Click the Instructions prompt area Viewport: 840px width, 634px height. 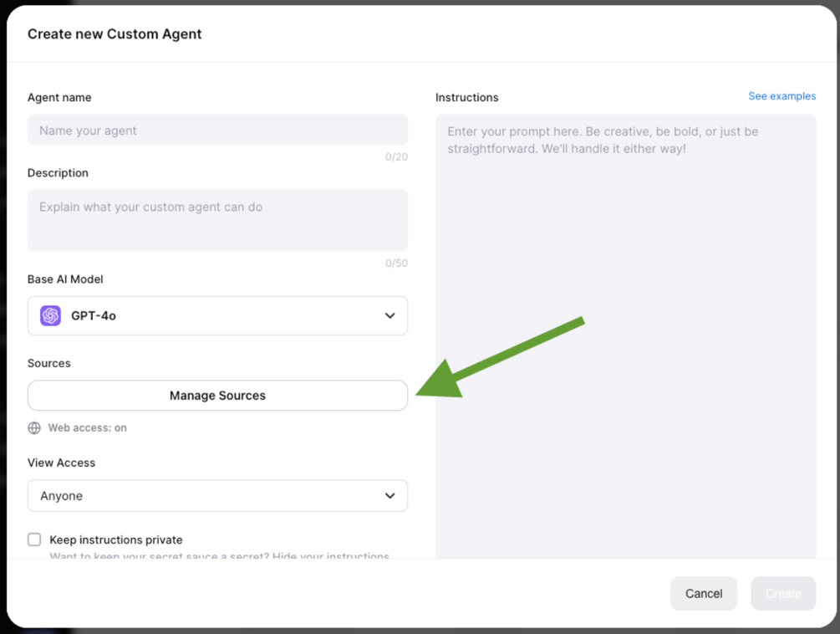pos(625,251)
